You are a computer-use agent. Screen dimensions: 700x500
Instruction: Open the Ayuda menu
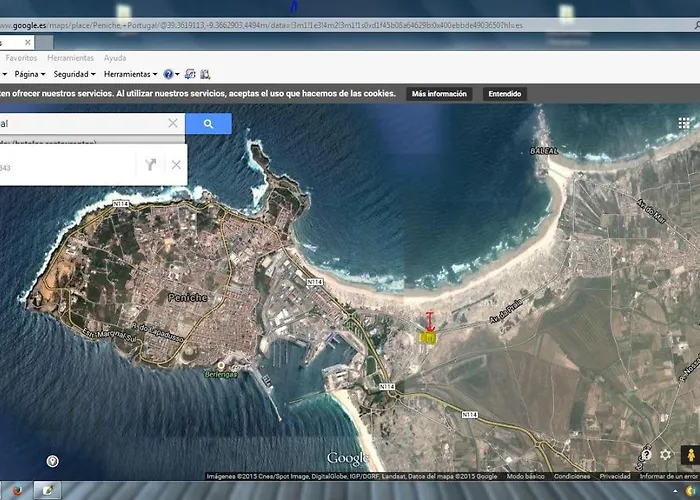115,58
